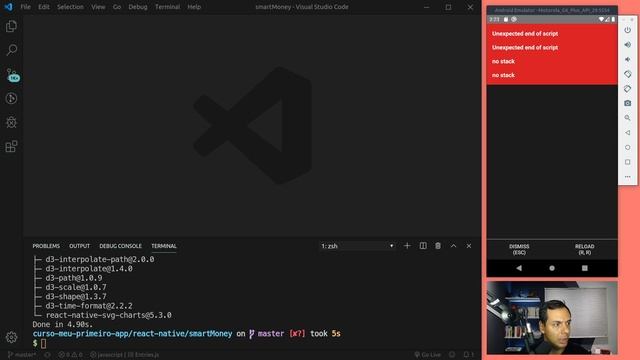640x360 pixels.
Task: Open the Terminal menu
Action: click(x=167, y=7)
